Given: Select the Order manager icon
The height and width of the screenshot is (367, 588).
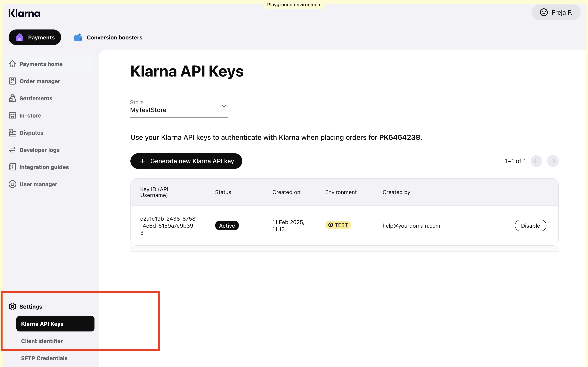Looking at the screenshot, I should [x=12, y=81].
